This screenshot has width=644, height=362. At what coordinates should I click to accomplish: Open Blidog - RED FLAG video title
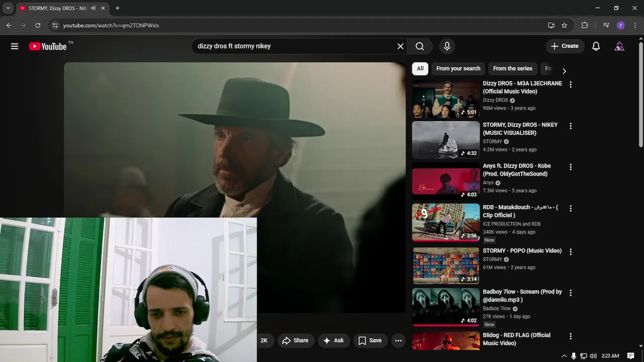[517, 339]
